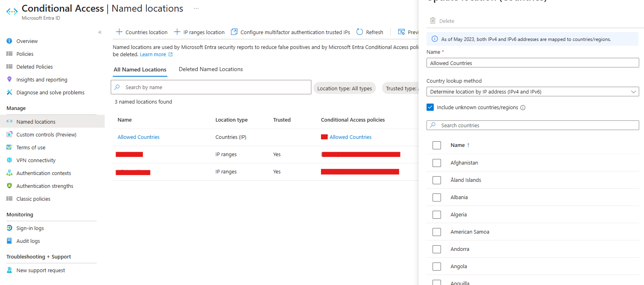Open the Allowed Countries Conditional Access policy link
Screen dimensions: 644x285
[x=351, y=137]
